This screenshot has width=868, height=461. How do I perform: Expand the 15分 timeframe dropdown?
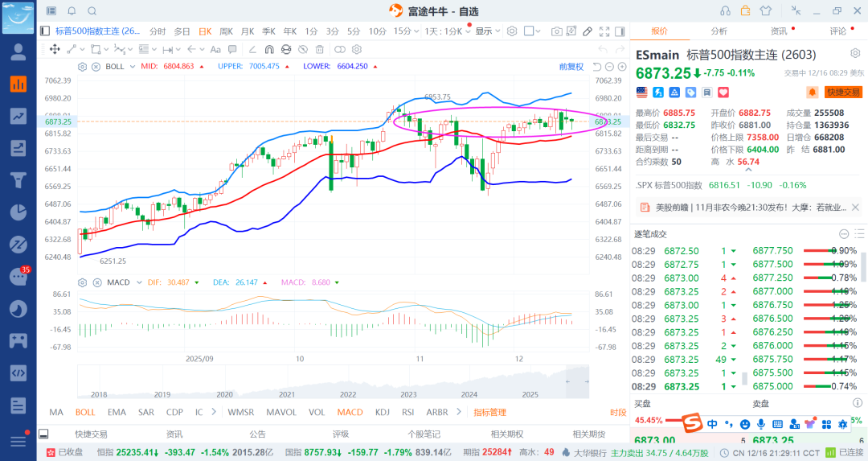[x=406, y=31]
